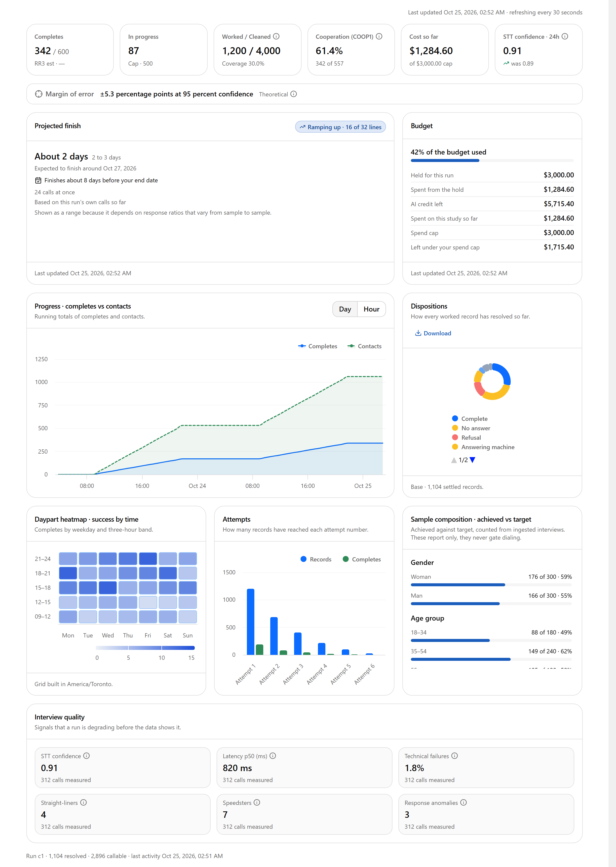
Task: Go to previous dispositions legend page arrow
Action: point(454,460)
